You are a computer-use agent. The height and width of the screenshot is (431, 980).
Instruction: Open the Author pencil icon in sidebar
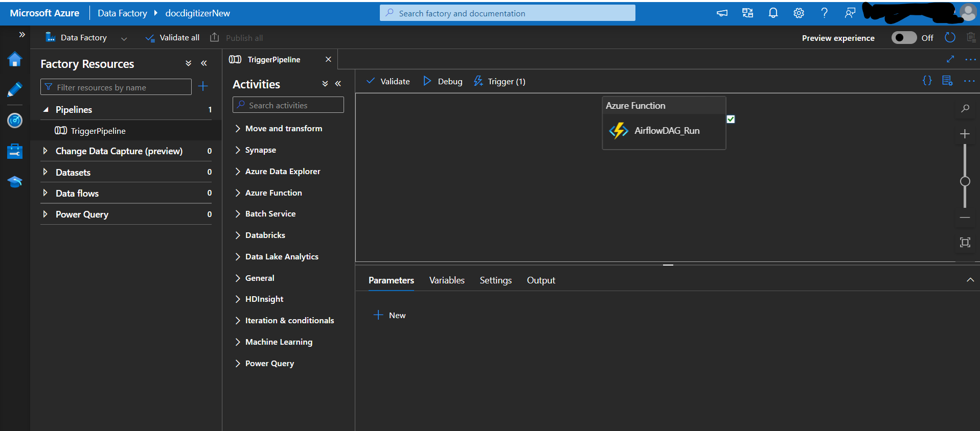pos(15,90)
